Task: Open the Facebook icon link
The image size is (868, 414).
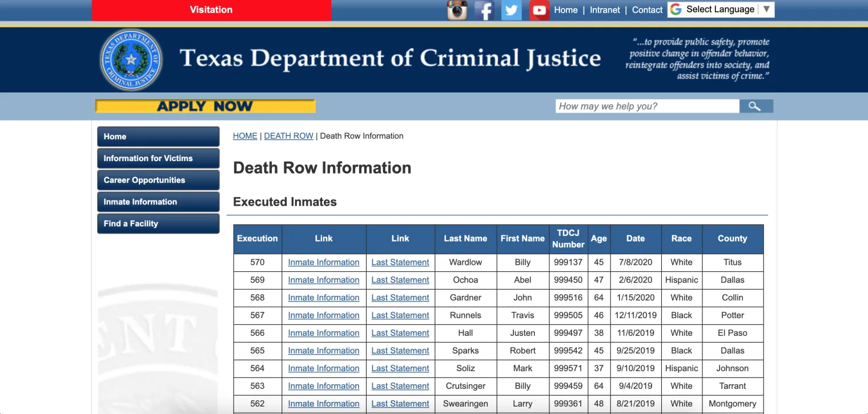Action: tap(484, 10)
